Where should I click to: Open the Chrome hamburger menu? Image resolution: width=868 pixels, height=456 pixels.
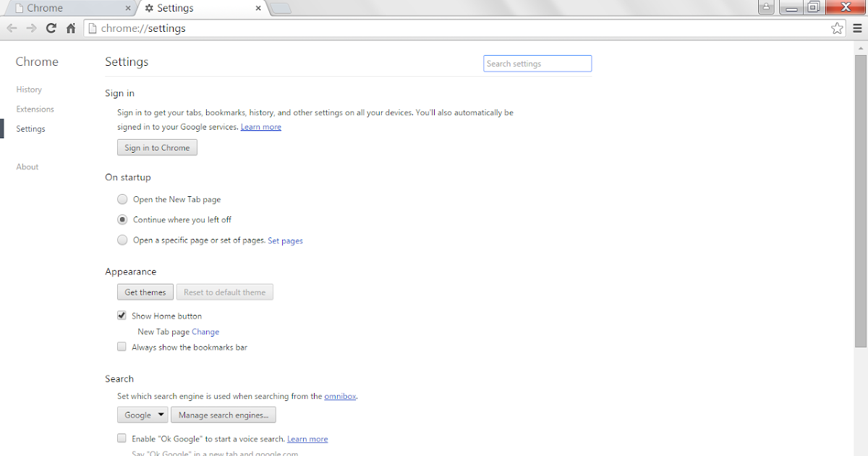point(857,28)
